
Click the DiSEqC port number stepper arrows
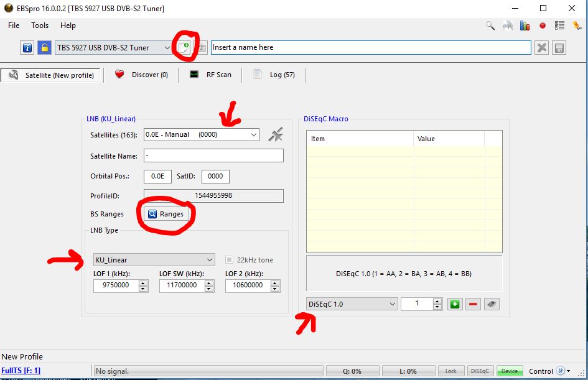(x=437, y=304)
